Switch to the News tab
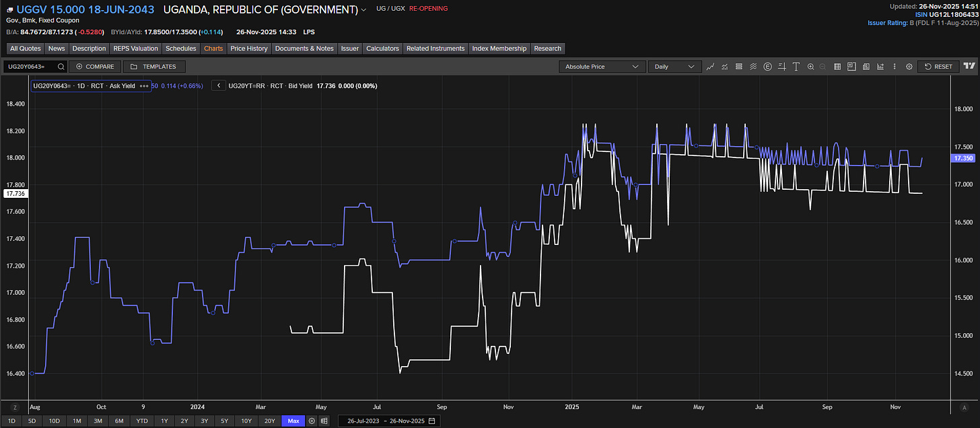The image size is (980, 428). (57, 48)
